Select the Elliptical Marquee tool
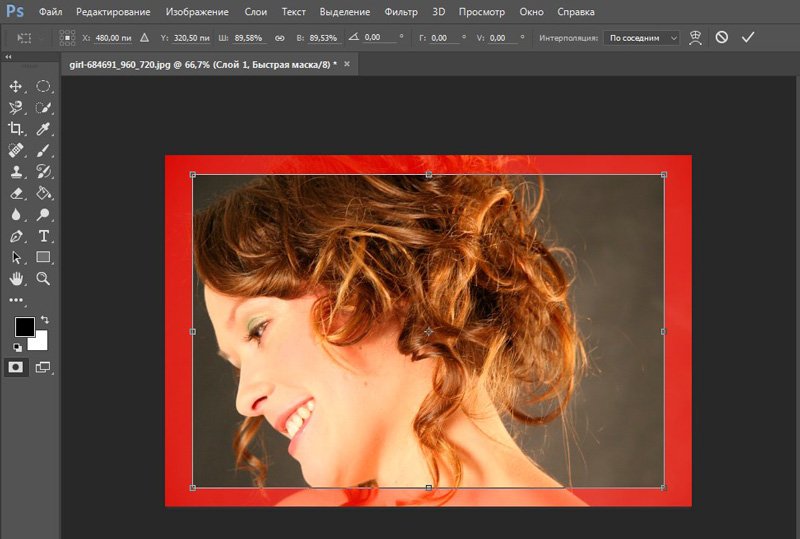 (43, 86)
